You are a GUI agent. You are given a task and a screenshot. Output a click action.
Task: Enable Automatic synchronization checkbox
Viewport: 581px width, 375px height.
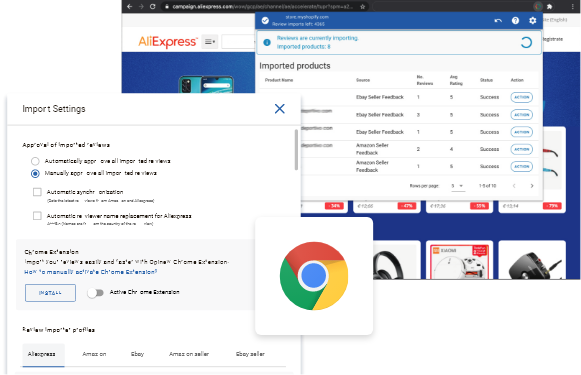pos(37,192)
